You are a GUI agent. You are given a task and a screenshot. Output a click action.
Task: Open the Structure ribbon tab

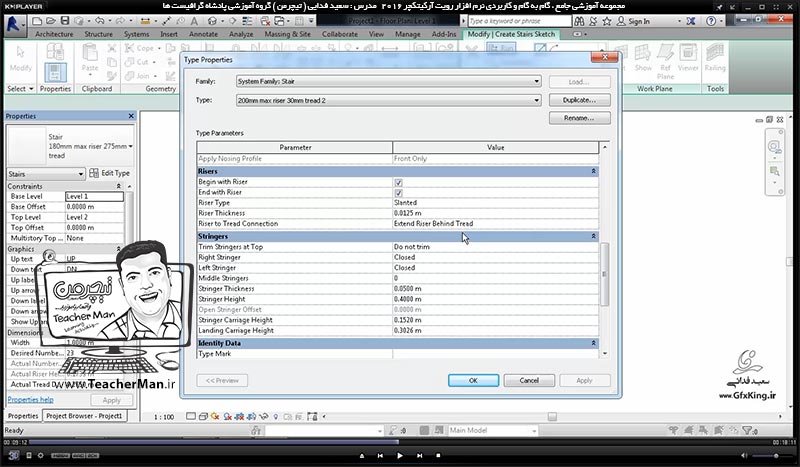98,34
